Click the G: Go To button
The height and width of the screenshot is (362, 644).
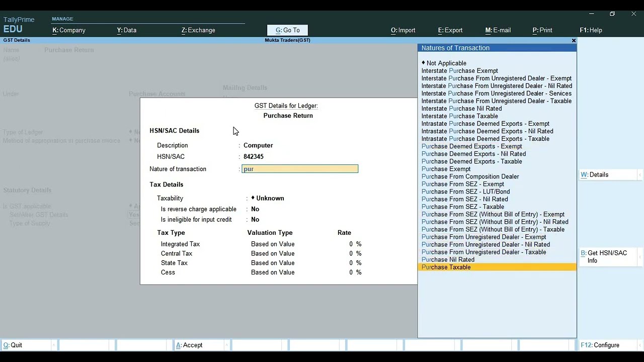point(287,30)
